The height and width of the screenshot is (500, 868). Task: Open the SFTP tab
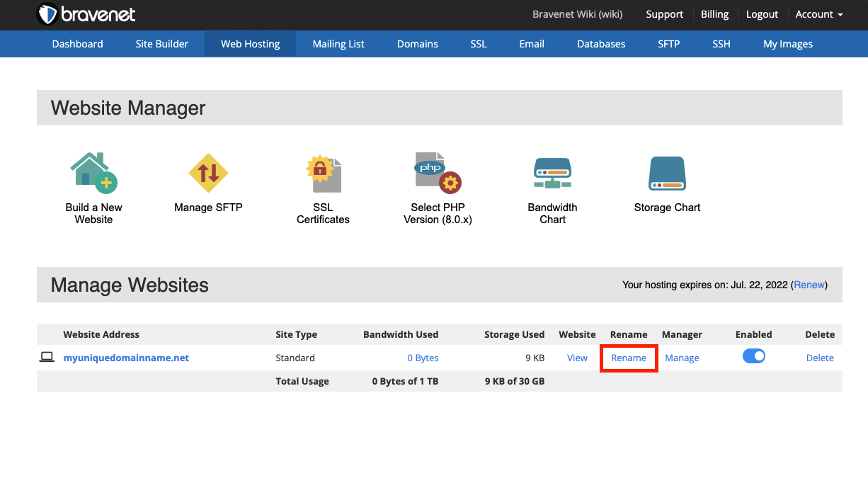coord(669,44)
